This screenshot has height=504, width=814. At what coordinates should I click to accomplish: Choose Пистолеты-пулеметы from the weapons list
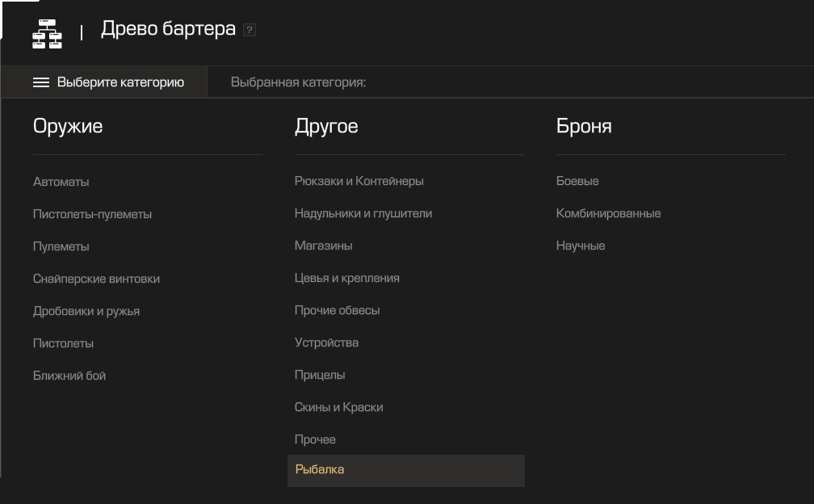[92, 214]
